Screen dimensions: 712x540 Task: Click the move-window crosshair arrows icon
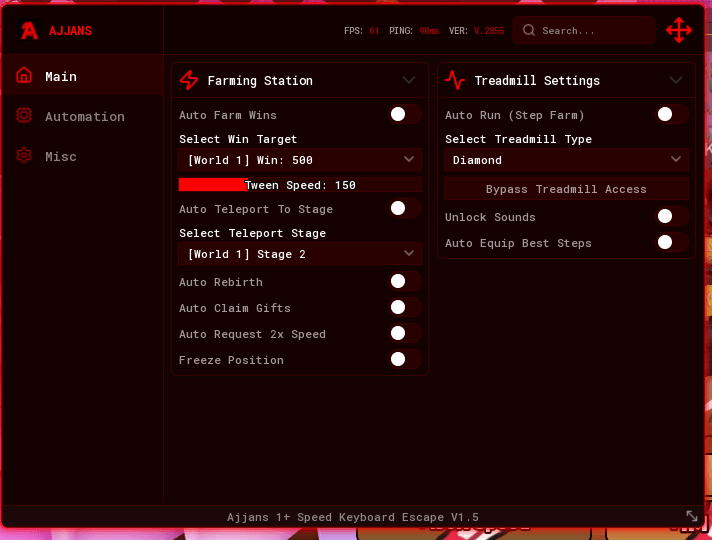point(678,30)
